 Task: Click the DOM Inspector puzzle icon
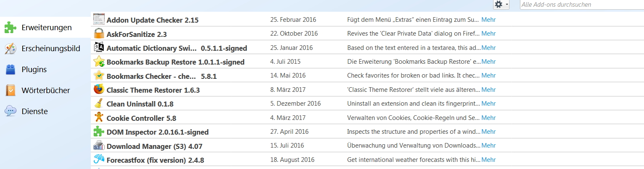pos(99,132)
